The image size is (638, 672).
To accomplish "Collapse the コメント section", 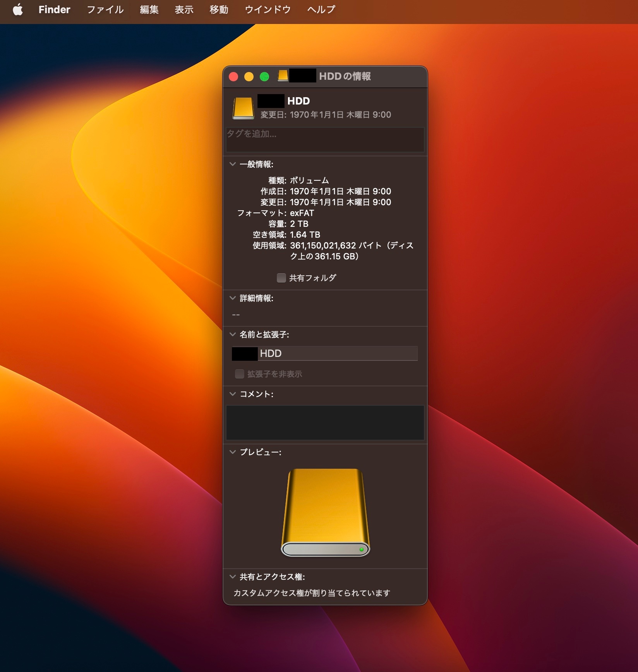I will click(x=233, y=394).
